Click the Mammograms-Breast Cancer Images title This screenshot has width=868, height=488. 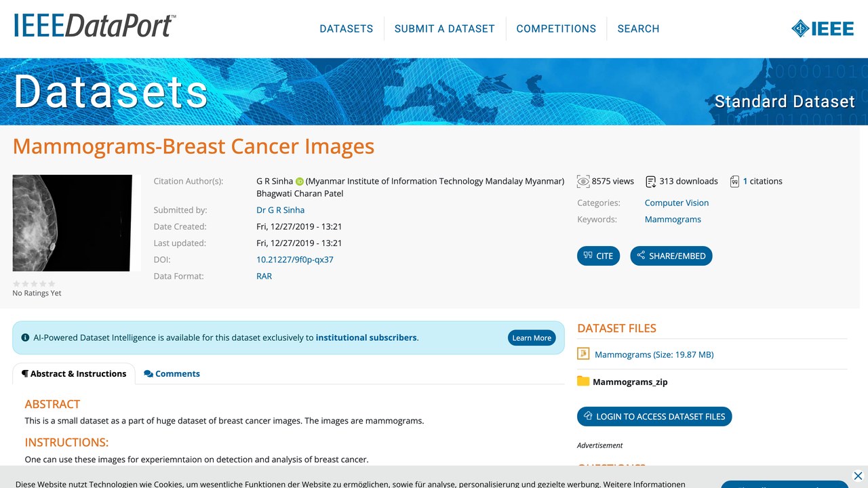(x=193, y=146)
